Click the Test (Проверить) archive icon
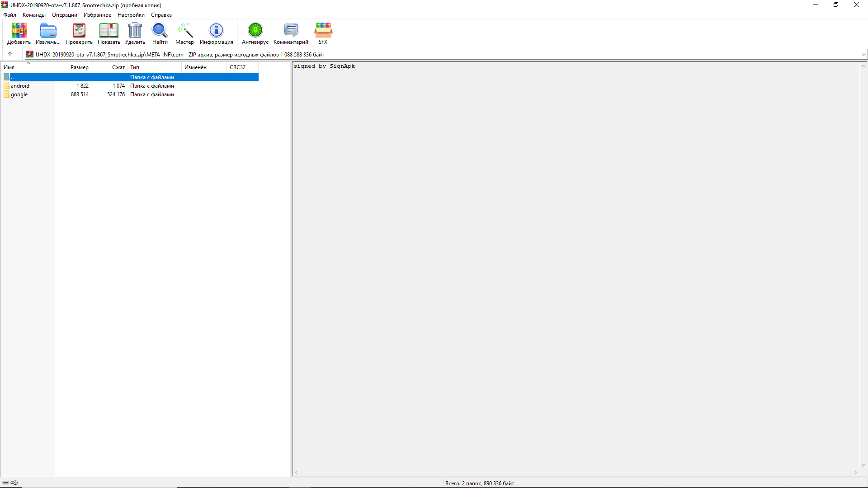Viewport: 868px width, 488px height. click(79, 34)
